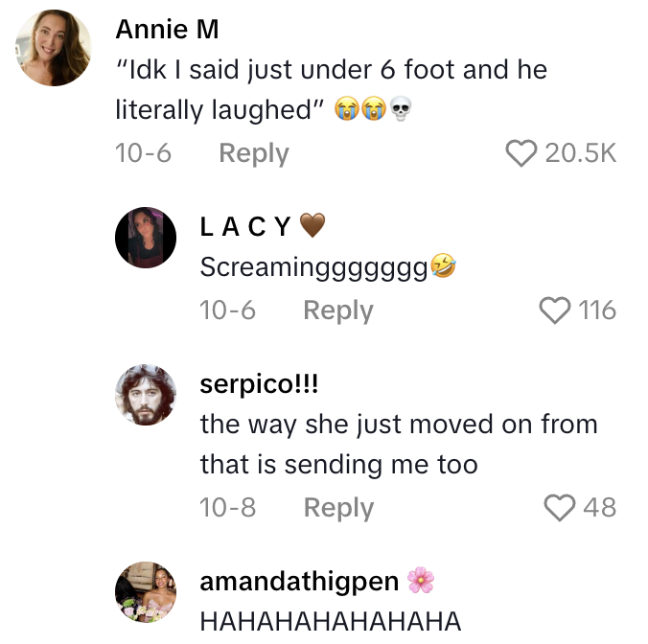This screenshot has width=648, height=644.
Task: Select the "Screaminggggggg" comment text
Action: coord(313,267)
